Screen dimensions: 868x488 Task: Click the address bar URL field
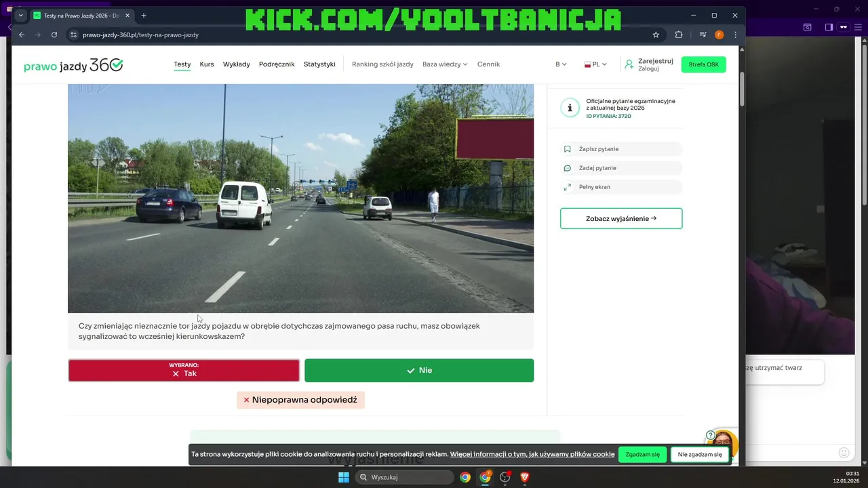pyautogui.click(x=359, y=35)
